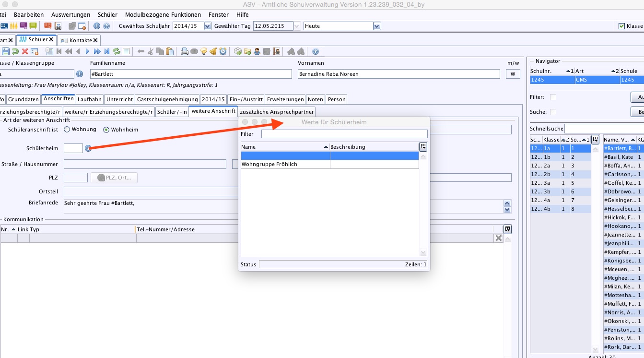Open the Schüler/-in address tab
The width and height of the screenshot is (644, 358).
[x=172, y=112]
